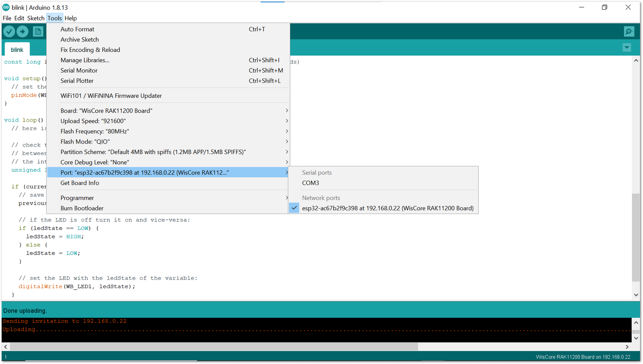Close the Tools menu via Tools item
Viewport: 643px width, 364px height.
click(55, 18)
